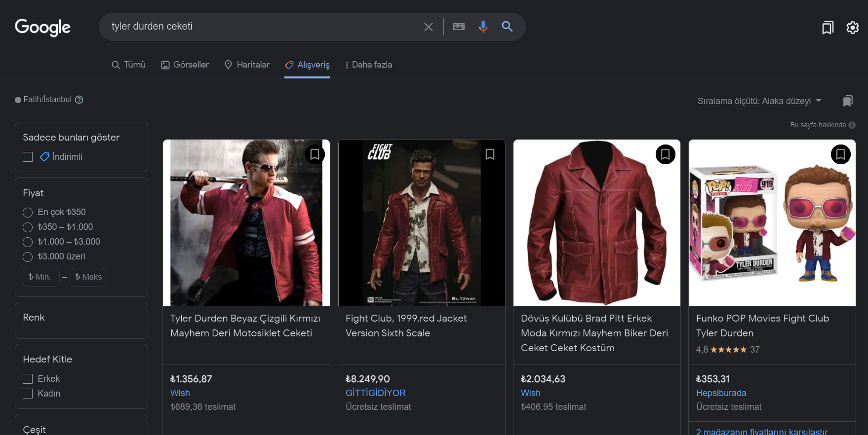
Task: Save the Funko POP Tyler Durden product
Action: (840, 154)
